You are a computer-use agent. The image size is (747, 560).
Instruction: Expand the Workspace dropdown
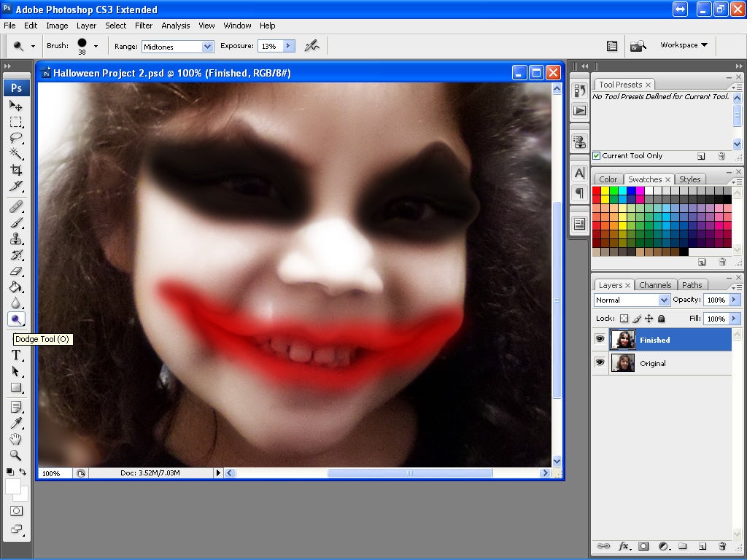click(x=684, y=45)
